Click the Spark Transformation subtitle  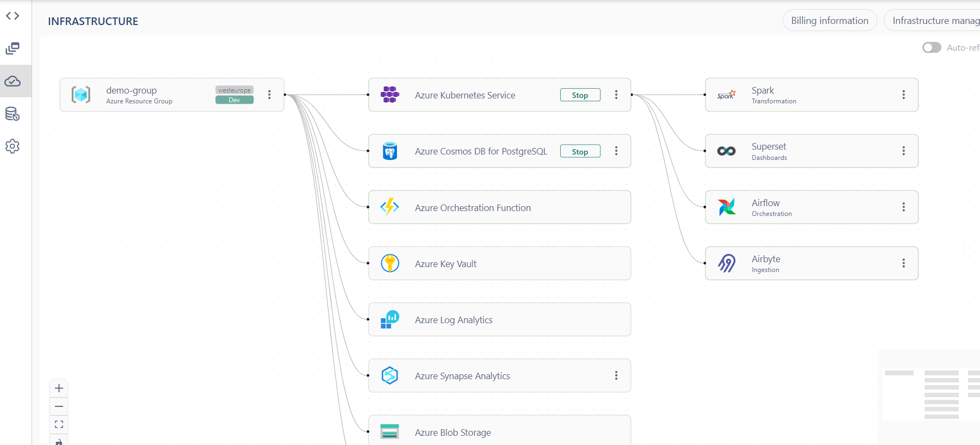[774, 101]
